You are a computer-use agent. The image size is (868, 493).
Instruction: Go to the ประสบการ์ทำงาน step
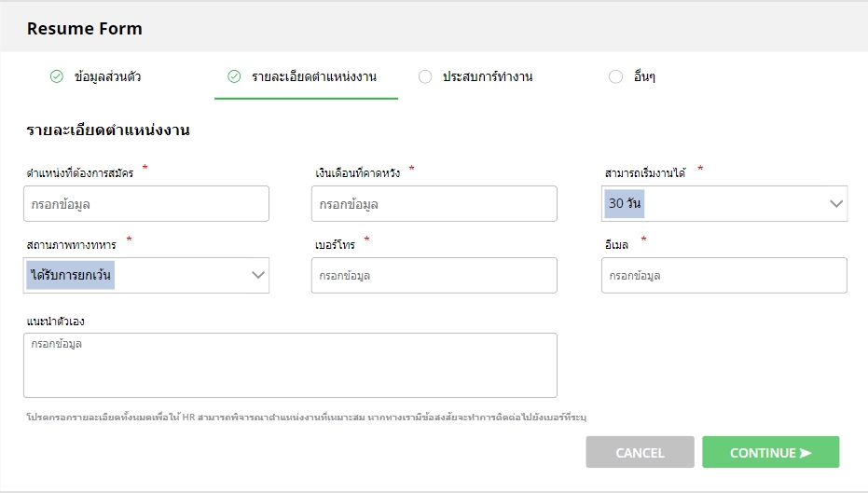[x=488, y=76]
